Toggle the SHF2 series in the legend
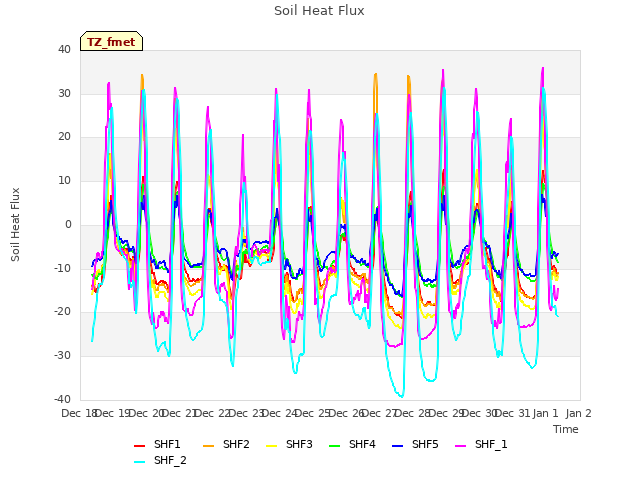The height and width of the screenshot is (480, 640). 226,444
